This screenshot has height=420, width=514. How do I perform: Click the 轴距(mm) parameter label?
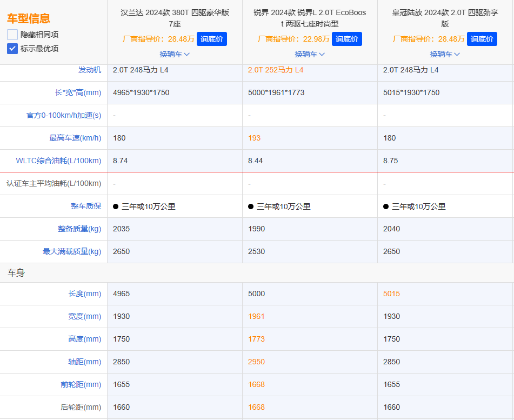85,362
